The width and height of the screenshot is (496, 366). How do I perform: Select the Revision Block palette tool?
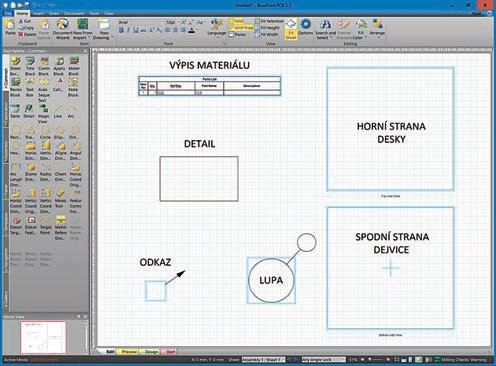(x=16, y=87)
